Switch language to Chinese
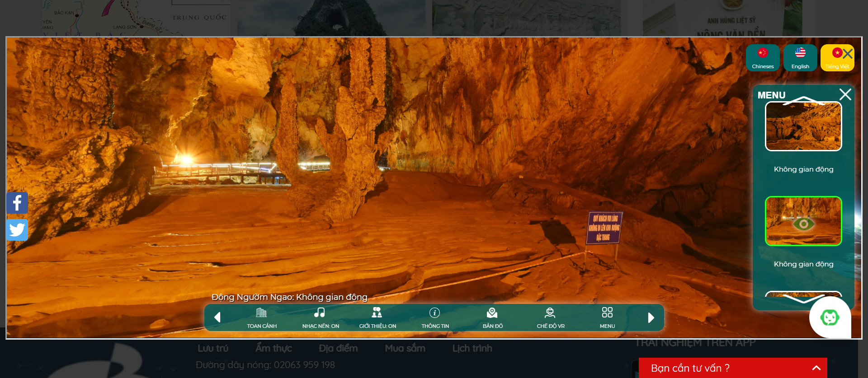The width and height of the screenshot is (868, 378). pos(763,58)
